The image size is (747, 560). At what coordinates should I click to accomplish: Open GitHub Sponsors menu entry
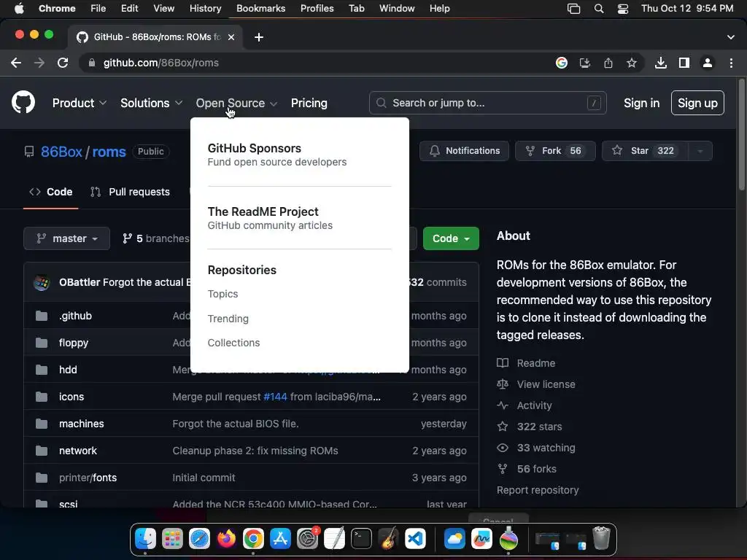[276, 155]
